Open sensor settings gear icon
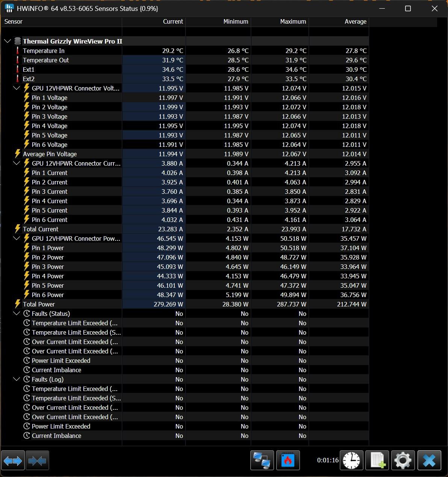This screenshot has height=477, width=448. 403,460
